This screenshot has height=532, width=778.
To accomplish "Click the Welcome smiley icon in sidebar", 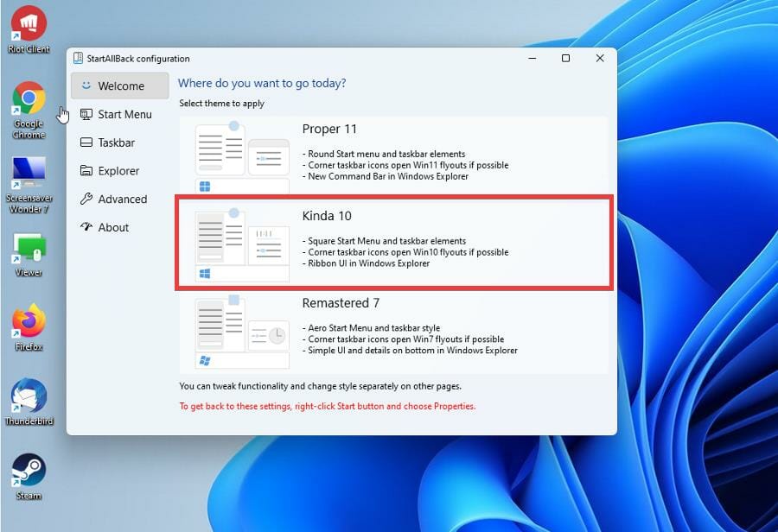I will tap(86, 85).
